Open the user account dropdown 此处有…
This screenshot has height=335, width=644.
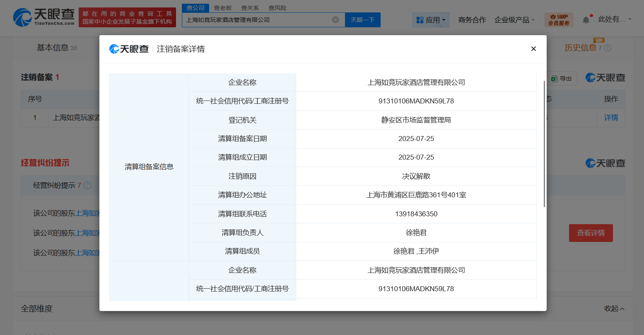[x=615, y=19]
